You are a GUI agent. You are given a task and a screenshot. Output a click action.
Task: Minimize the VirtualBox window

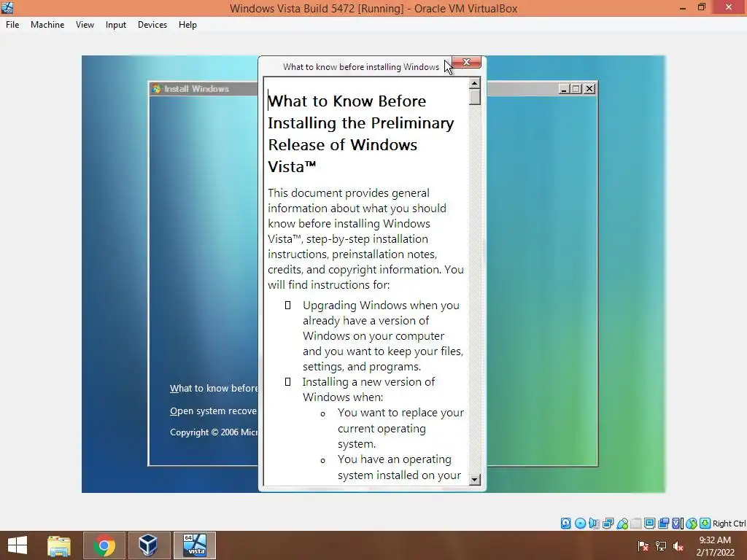[x=683, y=7]
